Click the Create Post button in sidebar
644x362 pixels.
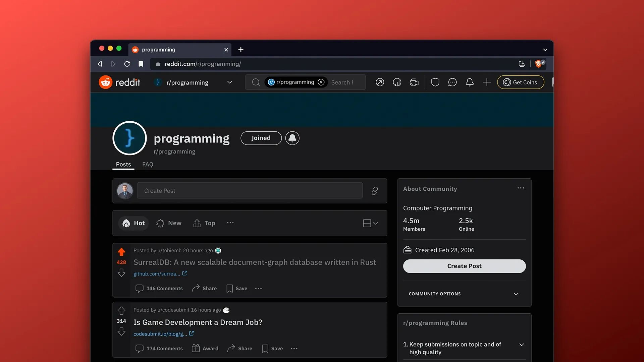point(464,266)
